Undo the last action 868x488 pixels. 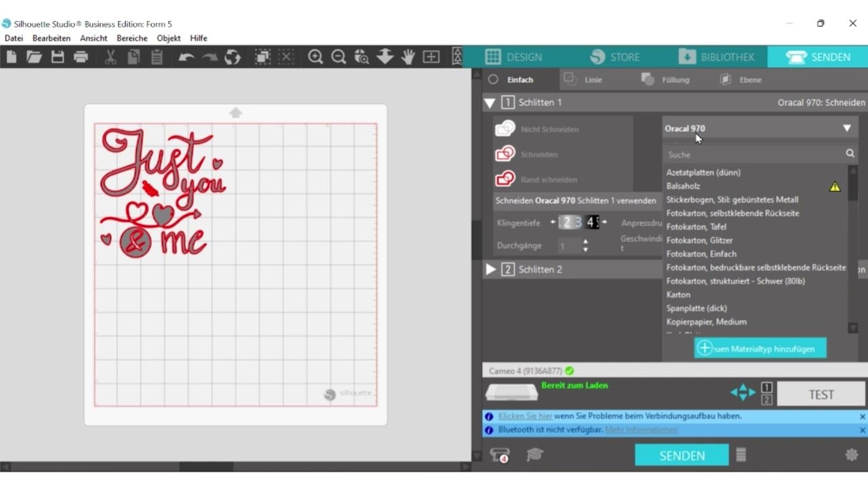186,57
